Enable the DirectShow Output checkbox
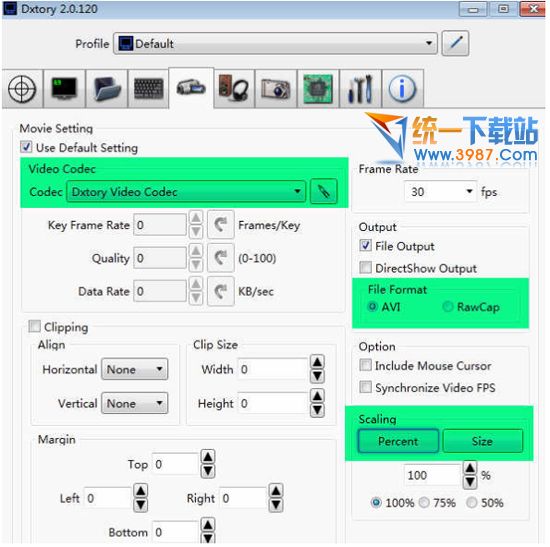This screenshot has width=550, height=547. pyautogui.click(x=365, y=267)
